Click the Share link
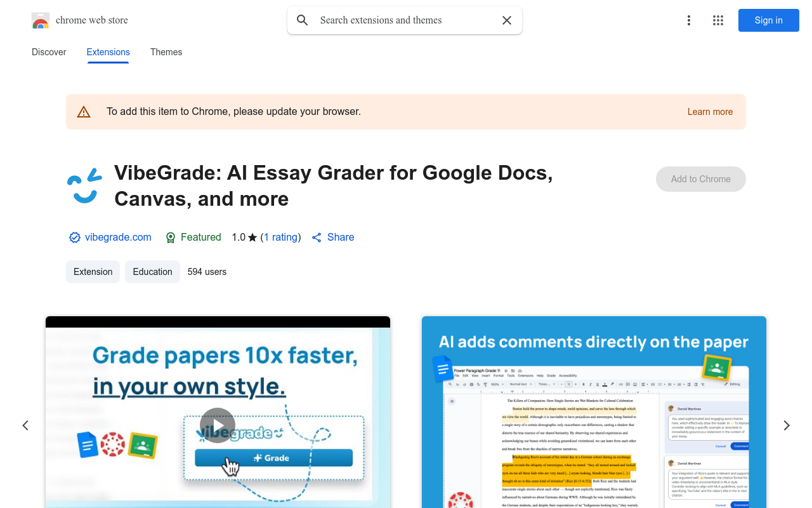The height and width of the screenshot is (508, 812). 341,237
